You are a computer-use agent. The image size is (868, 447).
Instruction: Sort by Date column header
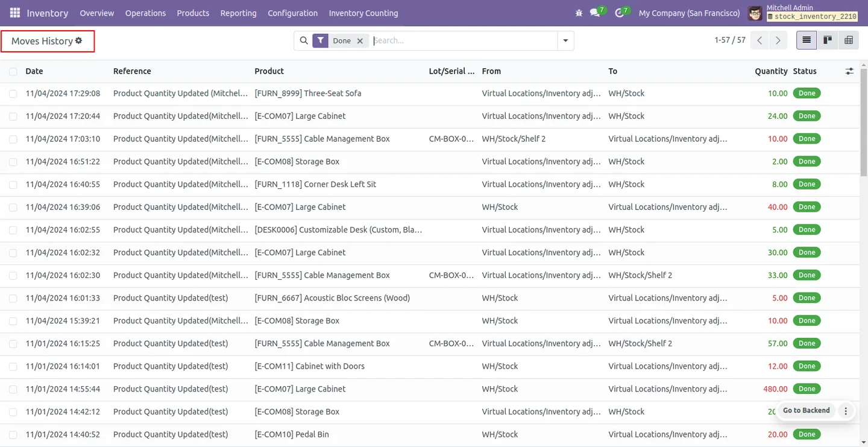pyautogui.click(x=34, y=71)
